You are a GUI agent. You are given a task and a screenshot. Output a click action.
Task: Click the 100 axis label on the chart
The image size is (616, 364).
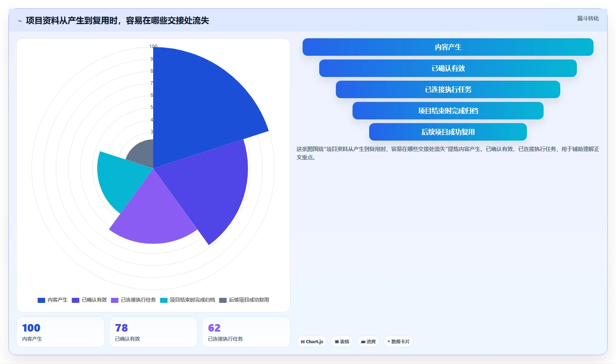click(x=153, y=47)
